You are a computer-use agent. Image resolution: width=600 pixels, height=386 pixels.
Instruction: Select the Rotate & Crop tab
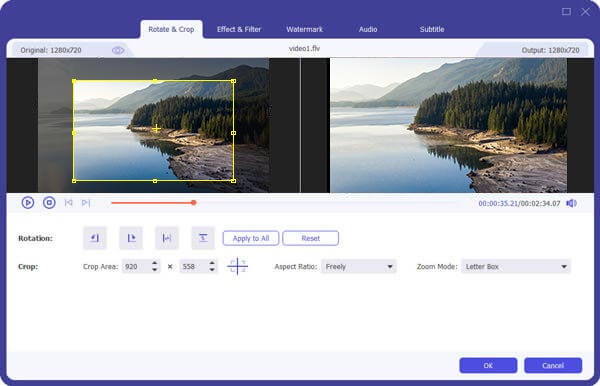171,29
